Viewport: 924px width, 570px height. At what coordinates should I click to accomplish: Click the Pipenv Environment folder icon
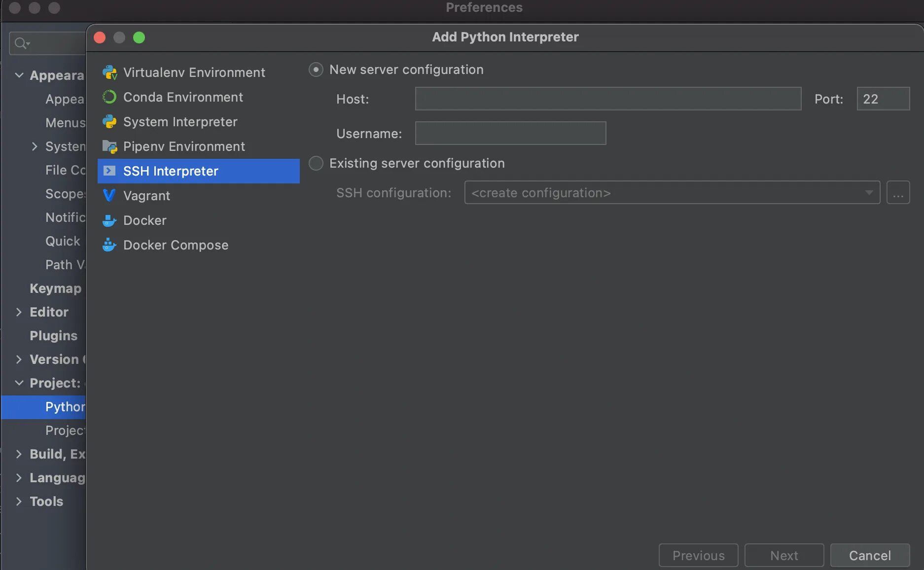pos(109,146)
